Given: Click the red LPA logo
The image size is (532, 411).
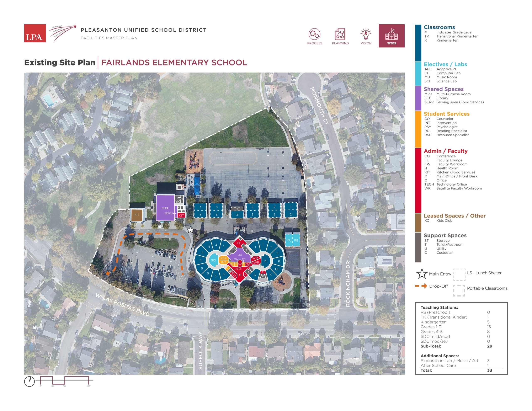Looking at the screenshot, I should tap(35, 33).
